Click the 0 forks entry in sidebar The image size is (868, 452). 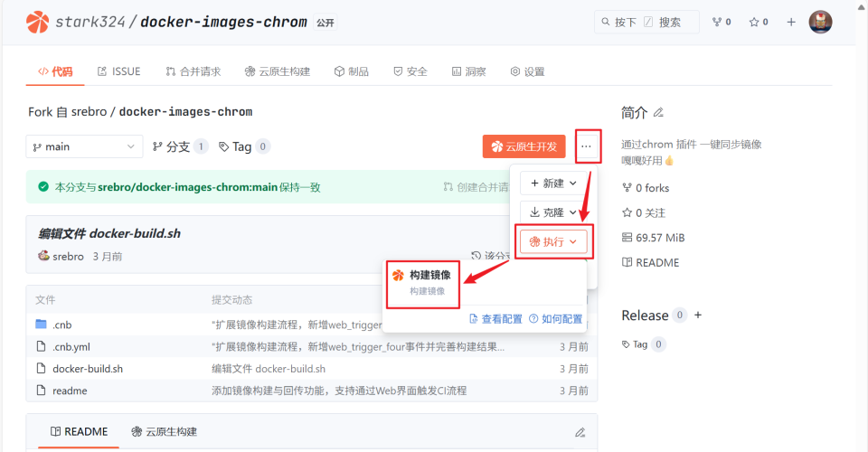coord(646,188)
